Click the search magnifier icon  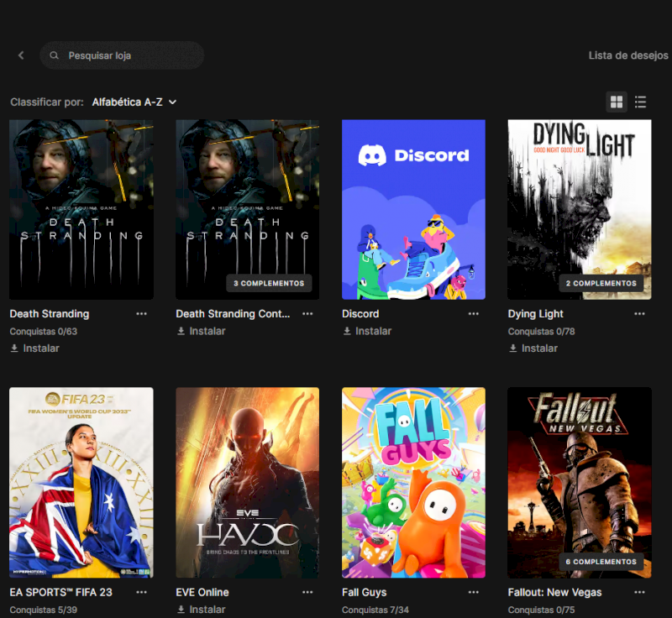[54, 55]
